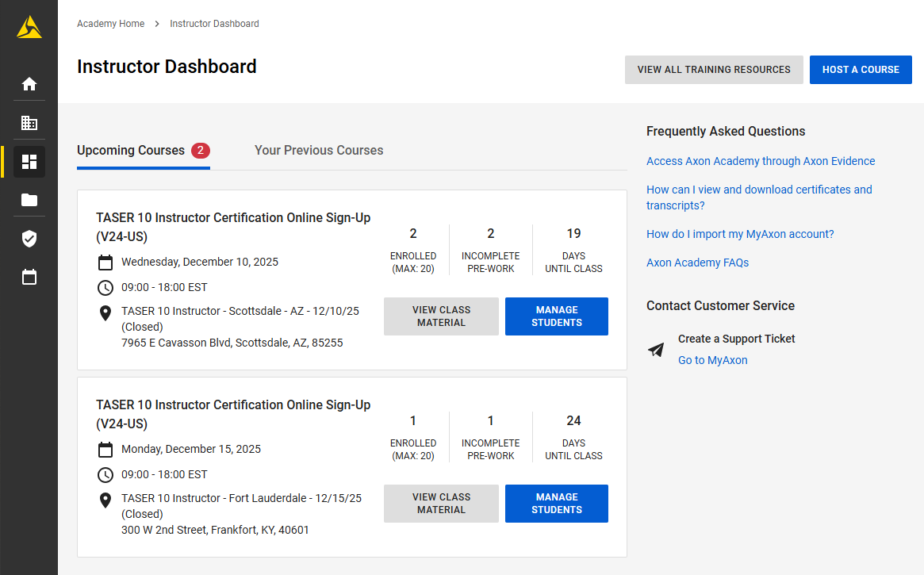Open the folder icon in sidebar
This screenshot has width=924, height=575.
29,200
